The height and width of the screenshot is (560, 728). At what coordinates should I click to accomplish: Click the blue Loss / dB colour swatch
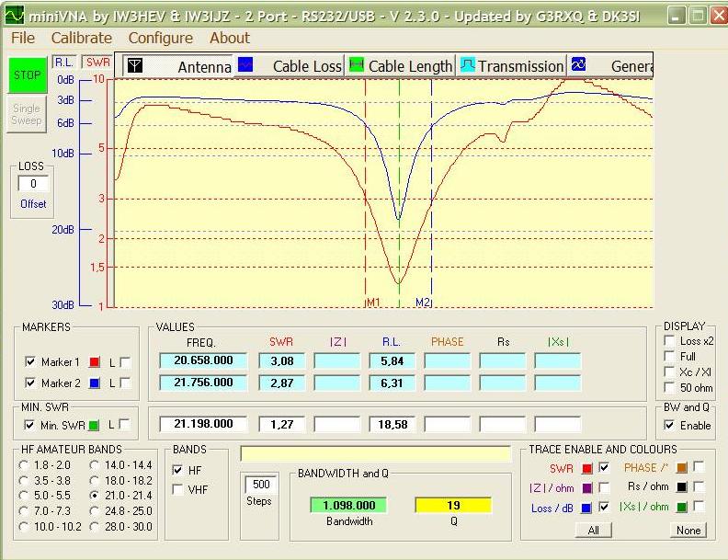point(586,508)
